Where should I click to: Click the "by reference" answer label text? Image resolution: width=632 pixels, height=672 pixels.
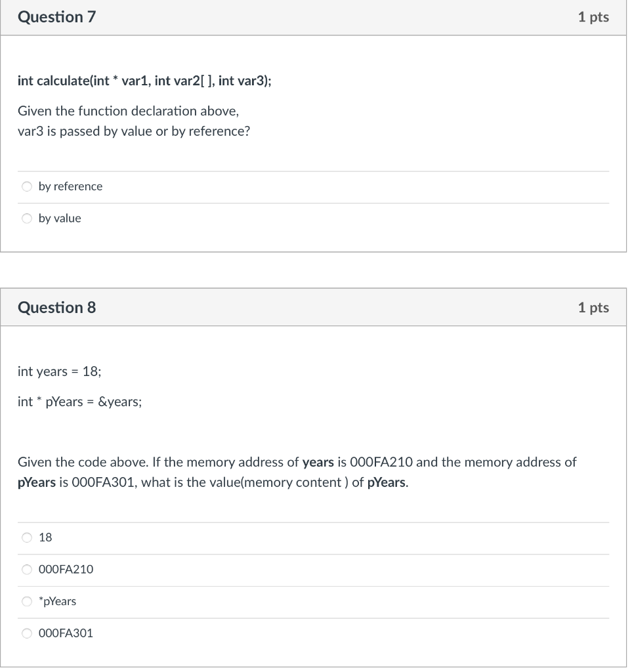70,186
